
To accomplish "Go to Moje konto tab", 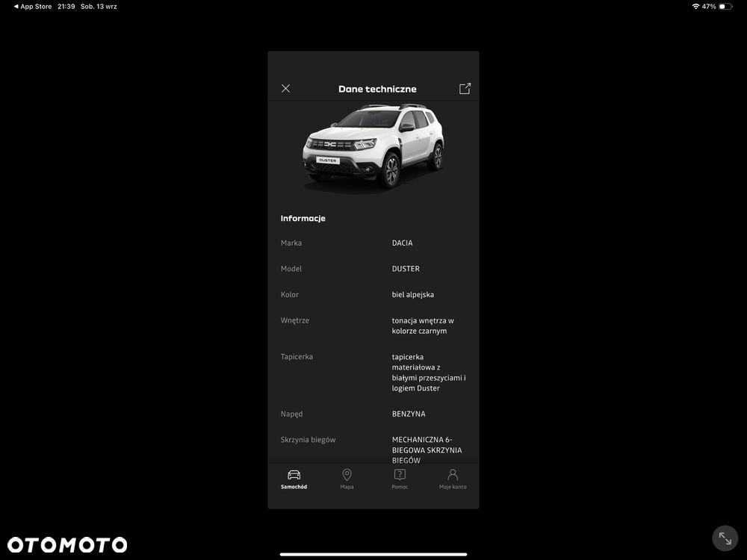I will point(453,479).
